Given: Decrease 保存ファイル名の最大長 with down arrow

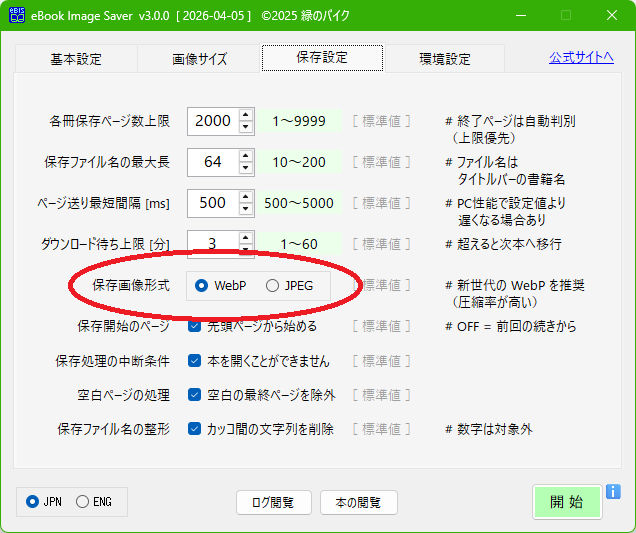Looking at the screenshot, I should 247,167.
